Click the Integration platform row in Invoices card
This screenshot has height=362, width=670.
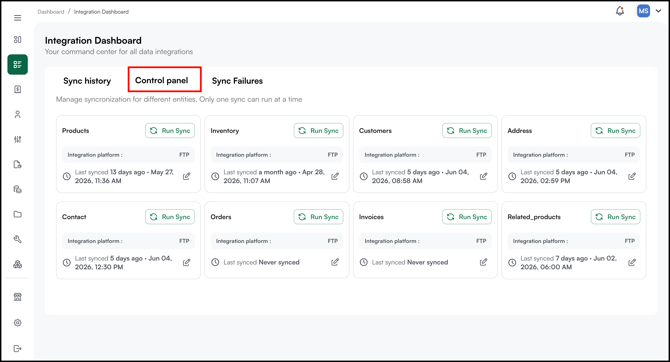425,241
